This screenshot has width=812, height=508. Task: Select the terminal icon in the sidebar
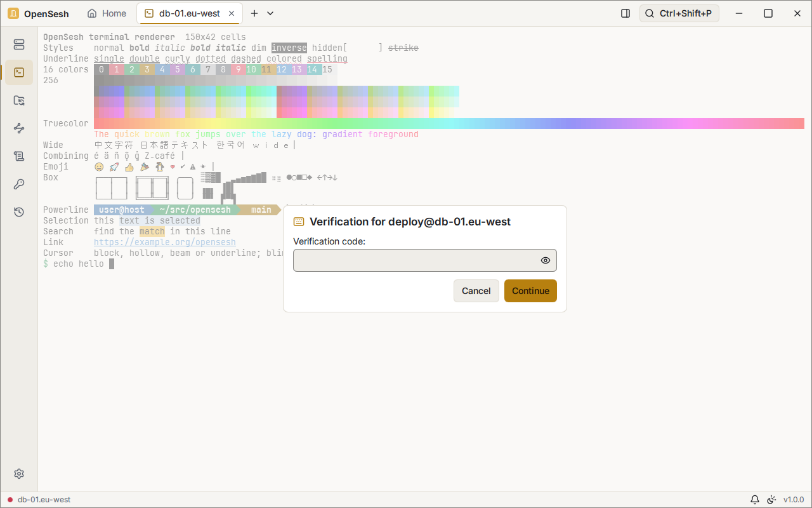tap(19, 72)
